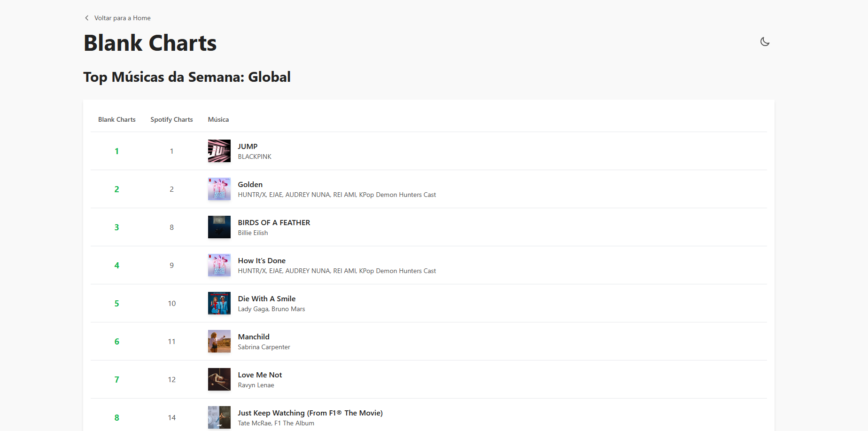The image size is (868, 431).
Task: Click the green Blank Charts rank 4
Action: click(x=117, y=266)
